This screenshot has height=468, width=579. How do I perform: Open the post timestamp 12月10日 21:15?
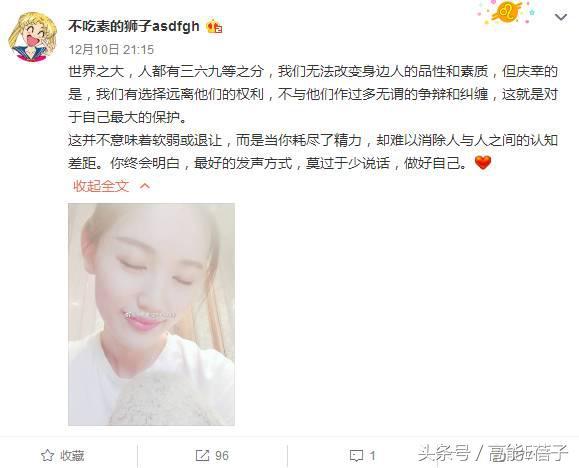111,49
